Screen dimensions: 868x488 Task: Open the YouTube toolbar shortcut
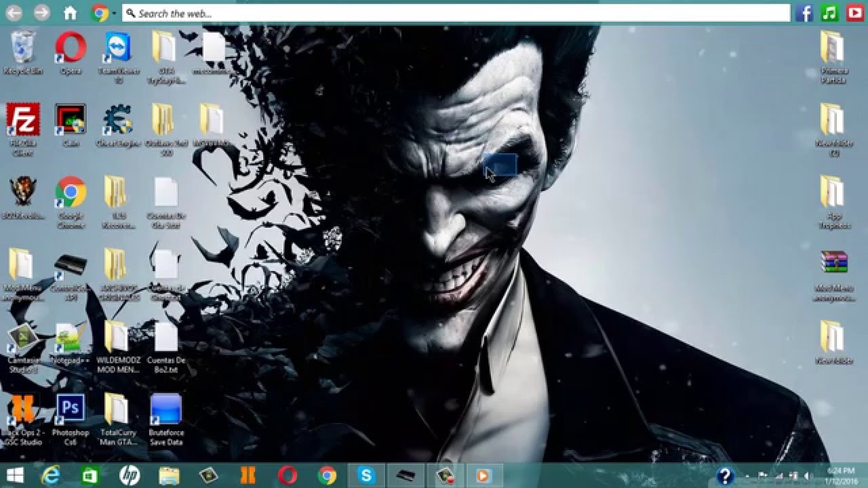click(x=854, y=13)
